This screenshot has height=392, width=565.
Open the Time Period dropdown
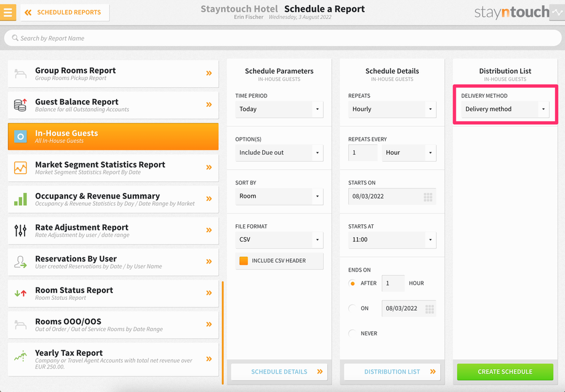[279, 109]
